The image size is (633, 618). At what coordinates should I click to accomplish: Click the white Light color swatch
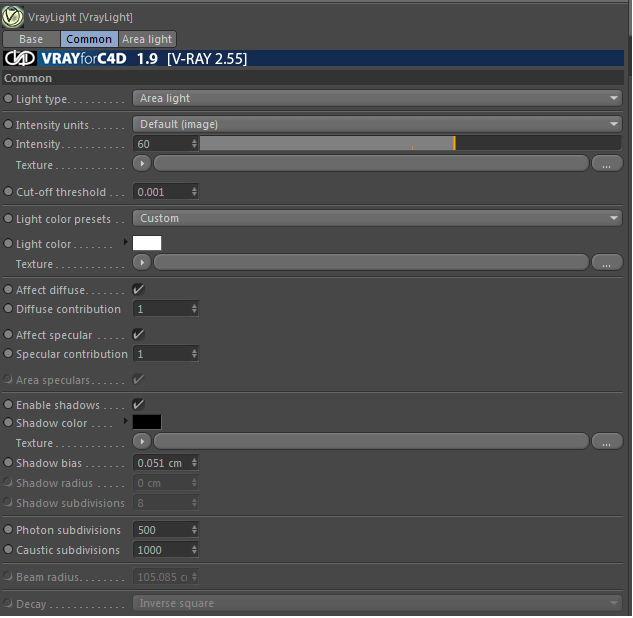(147, 243)
